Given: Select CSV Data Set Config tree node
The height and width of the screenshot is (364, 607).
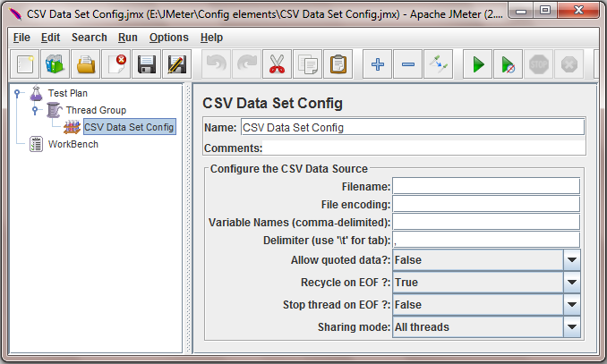Looking at the screenshot, I should 129,127.
